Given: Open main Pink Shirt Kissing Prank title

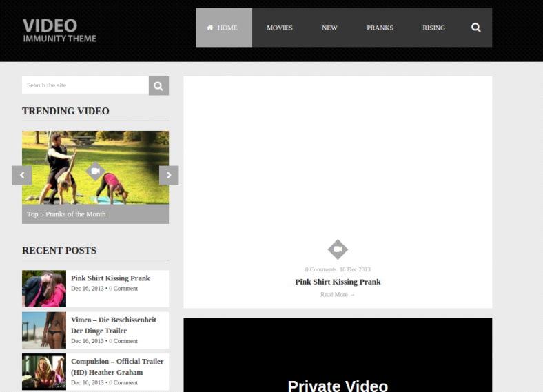Looking at the screenshot, I should 338,282.
